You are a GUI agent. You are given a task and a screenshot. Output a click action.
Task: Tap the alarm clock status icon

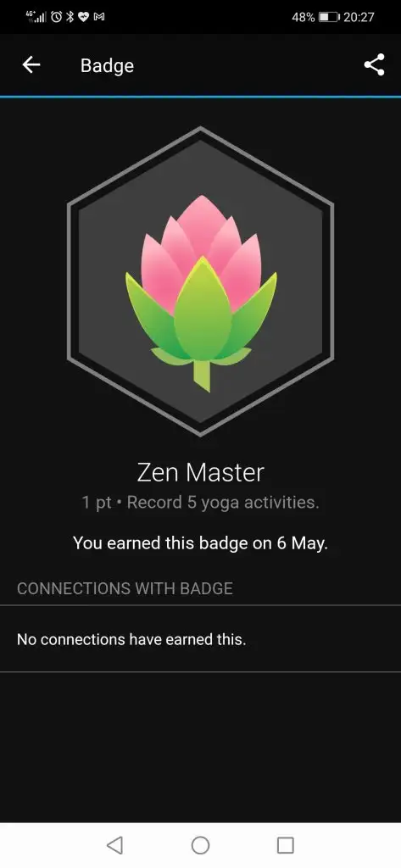[x=57, y=17]
